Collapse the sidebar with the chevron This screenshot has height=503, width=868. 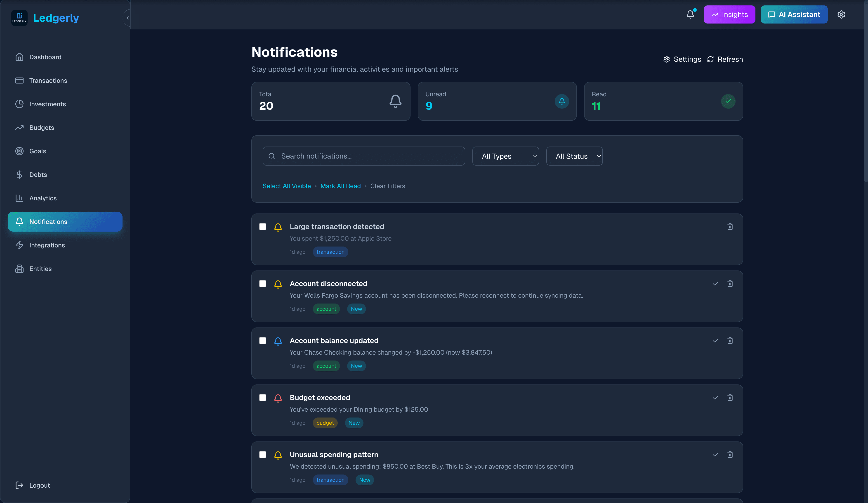(x=127, y=18)
